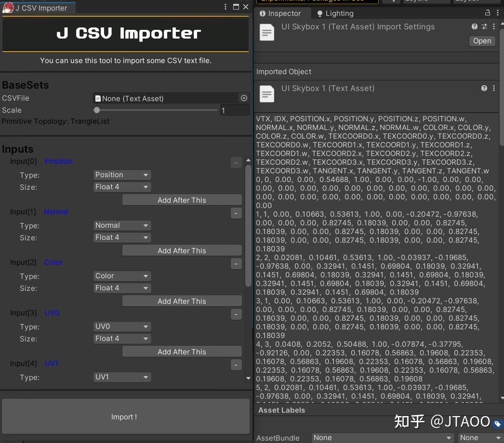Remove Input[0] Position with minus button
Viewport: 504px width, 443px height.
pyautogui.click(x=236, y=163)
